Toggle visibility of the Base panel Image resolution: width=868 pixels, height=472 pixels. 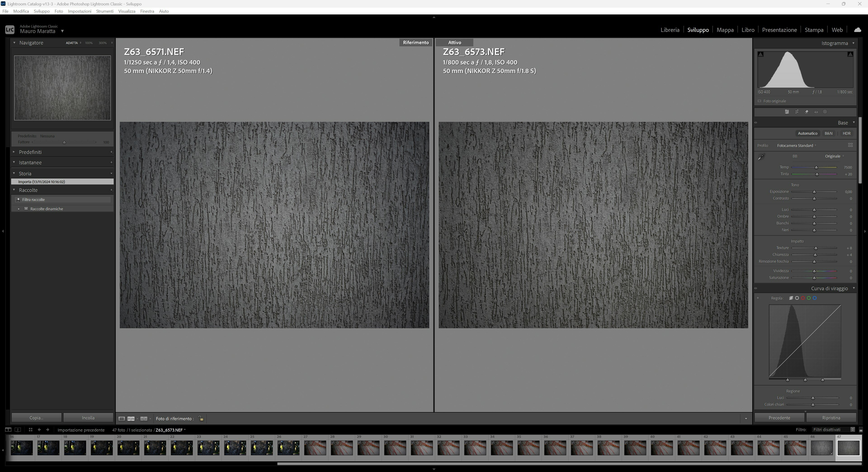click(756, 123)
